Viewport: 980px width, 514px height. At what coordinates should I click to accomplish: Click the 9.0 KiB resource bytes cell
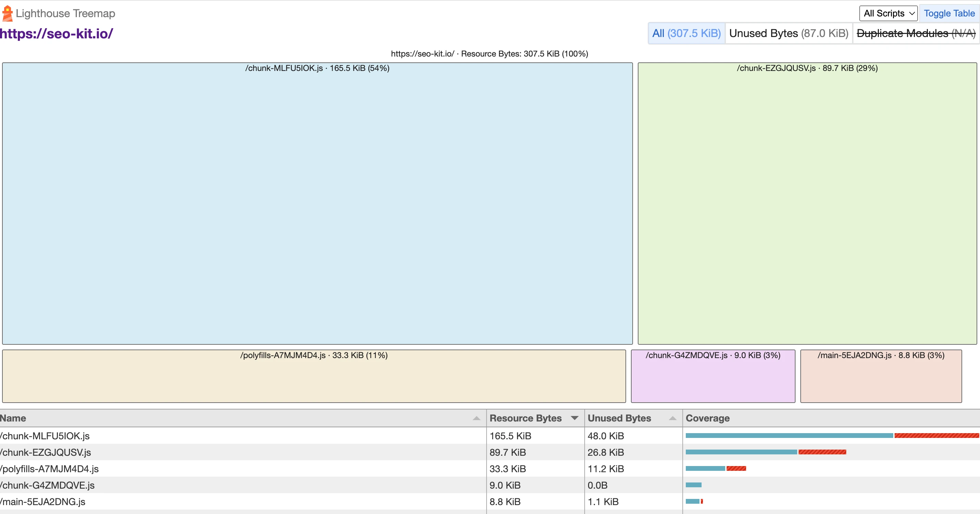tap(535, 485)
